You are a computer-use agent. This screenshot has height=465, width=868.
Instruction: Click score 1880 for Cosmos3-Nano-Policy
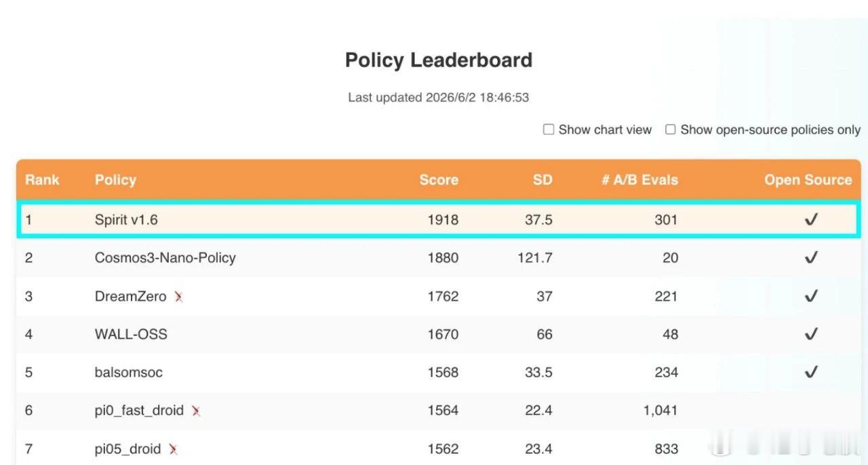click(443, 258)
